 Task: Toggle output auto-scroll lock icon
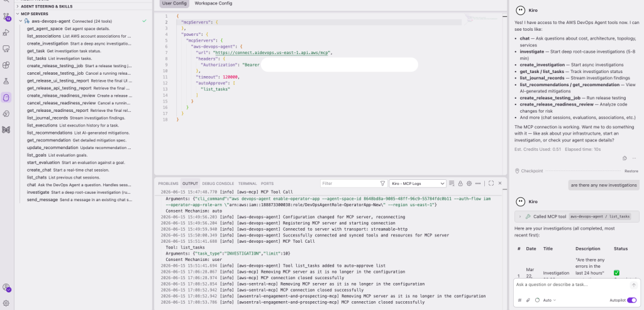[x=460, y=184]
